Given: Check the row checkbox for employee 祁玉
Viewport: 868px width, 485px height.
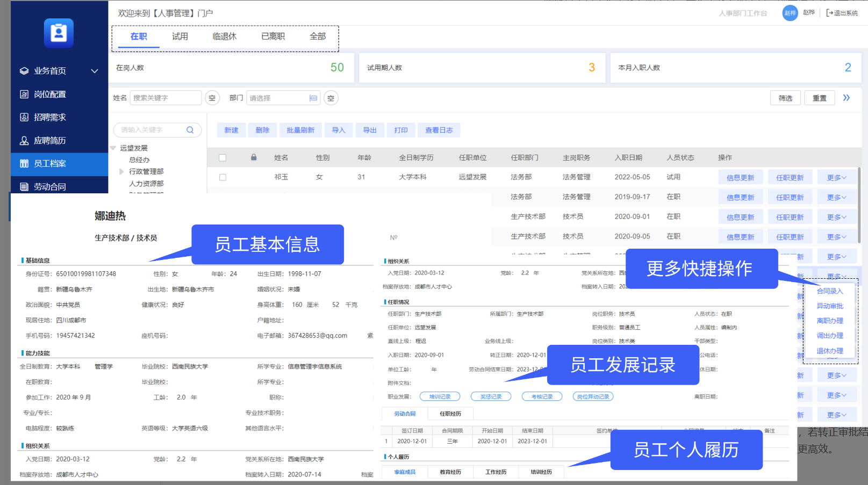Looking at the screenshot, I should pyautogui.click(x=223, y=177).
